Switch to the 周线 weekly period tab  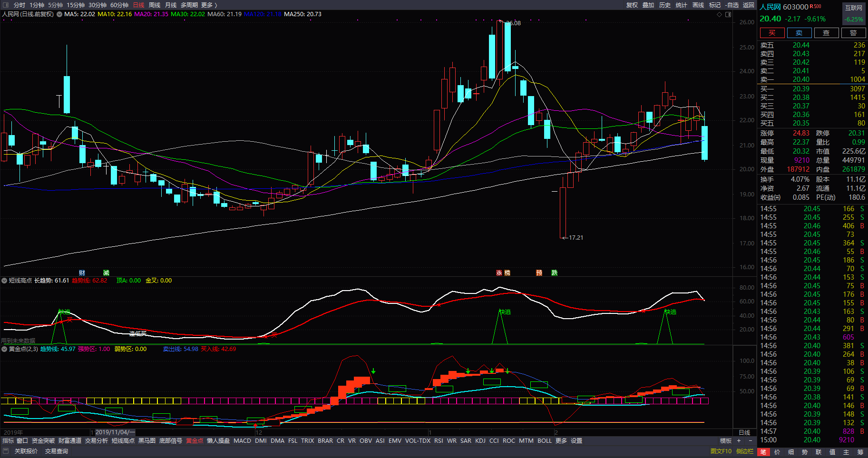[155, 5]
